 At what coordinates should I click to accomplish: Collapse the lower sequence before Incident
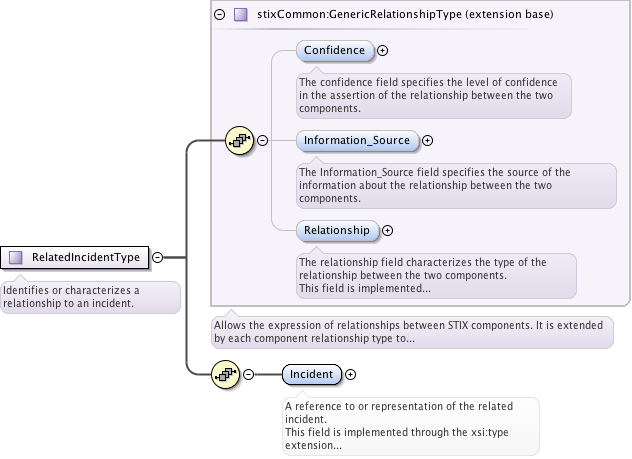click(249, 374)
